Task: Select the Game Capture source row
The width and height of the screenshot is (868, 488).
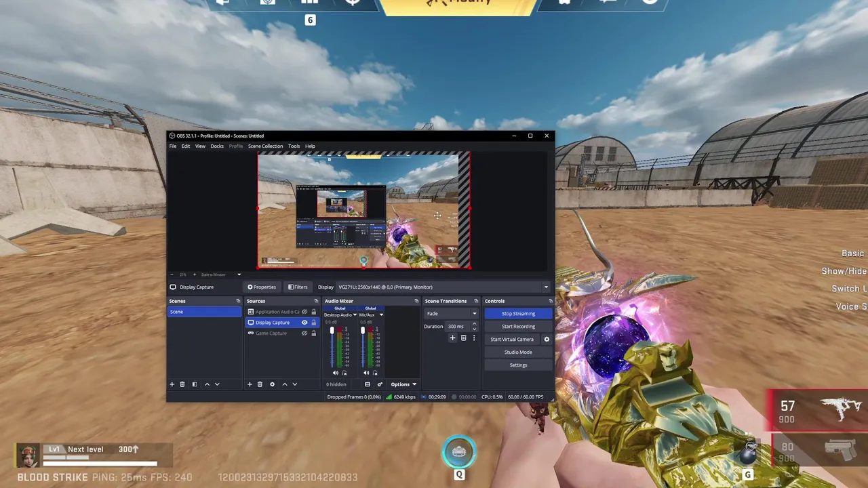Action: (282, 333)
